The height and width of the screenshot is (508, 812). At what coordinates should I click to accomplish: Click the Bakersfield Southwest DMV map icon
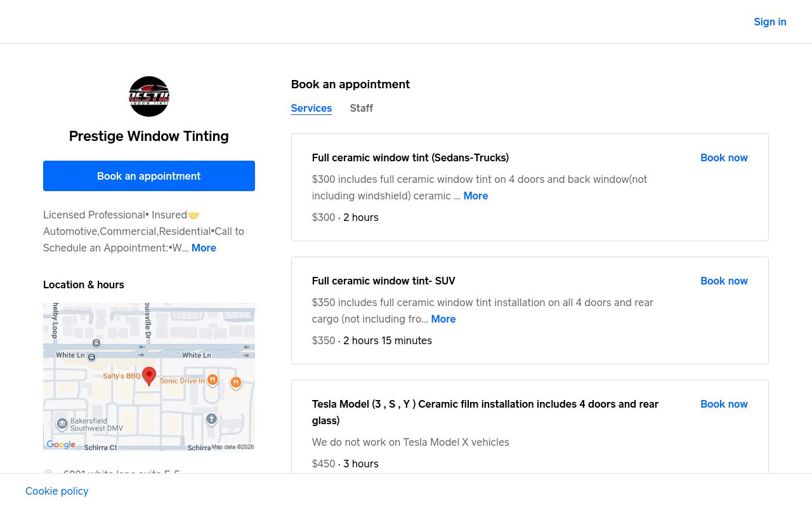pos(62,424)
